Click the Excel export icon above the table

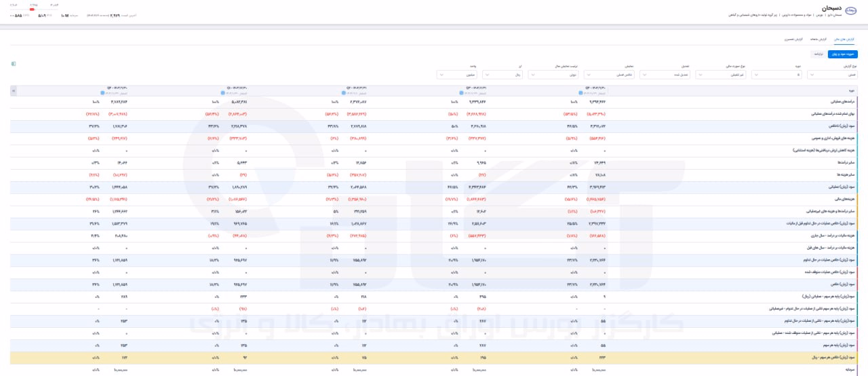[14, 64]
